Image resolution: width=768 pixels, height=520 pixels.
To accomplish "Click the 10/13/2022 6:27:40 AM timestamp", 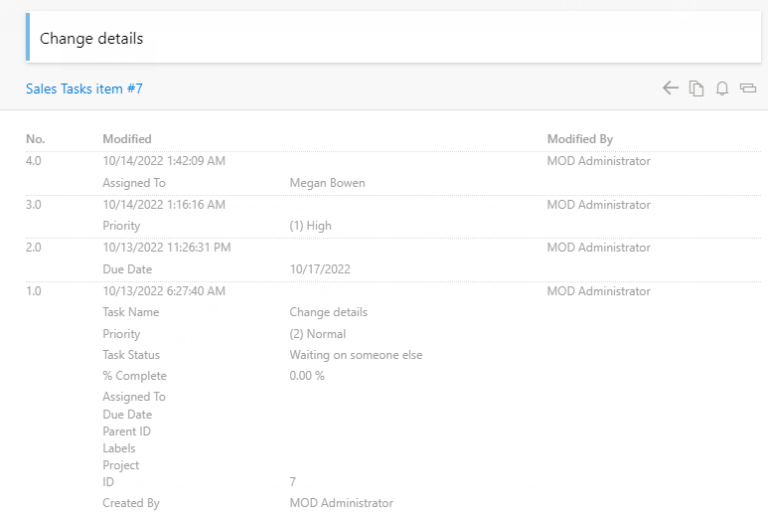I will [164, 292].
